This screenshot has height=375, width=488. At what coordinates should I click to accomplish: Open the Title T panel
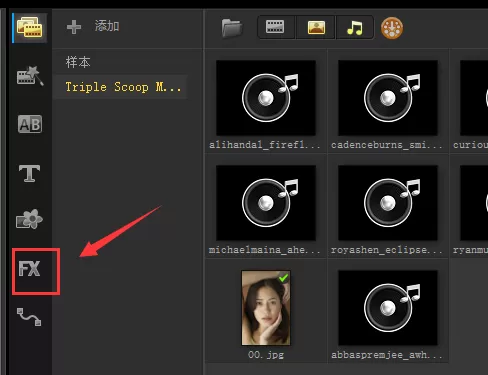tap(29, 173)
